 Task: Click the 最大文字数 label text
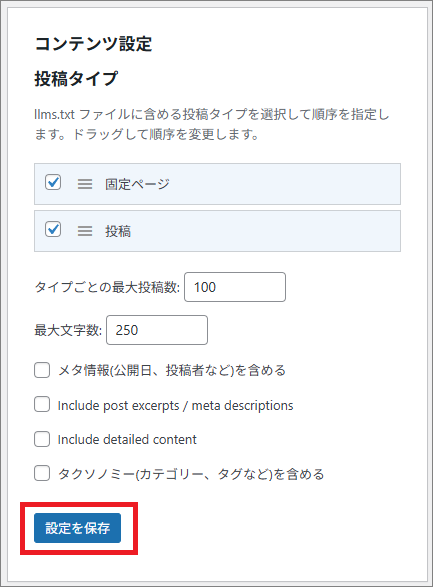(68, 330)
